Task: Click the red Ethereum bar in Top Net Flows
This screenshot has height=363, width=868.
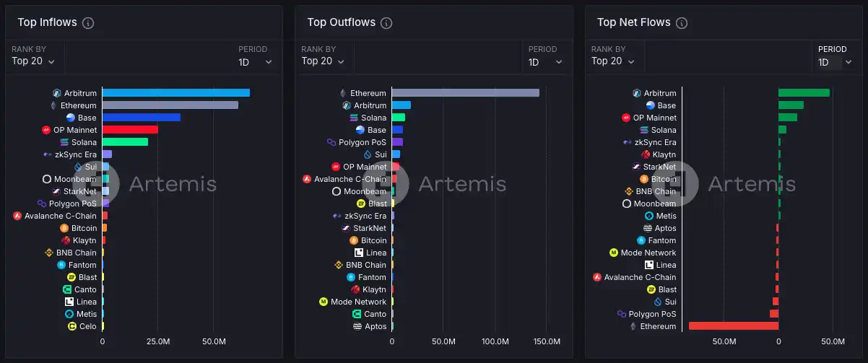Action: tap(733, 326)
